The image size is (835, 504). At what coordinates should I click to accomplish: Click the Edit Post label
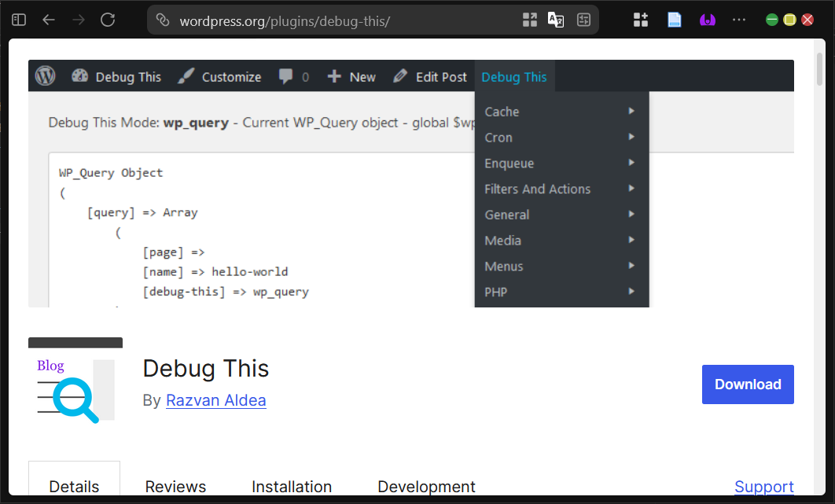441,77
